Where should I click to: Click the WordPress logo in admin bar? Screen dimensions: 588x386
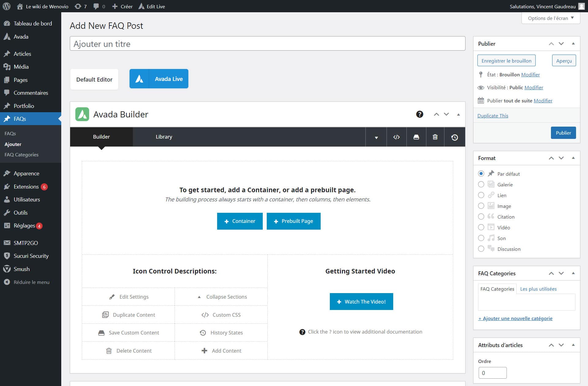(6, 6)
